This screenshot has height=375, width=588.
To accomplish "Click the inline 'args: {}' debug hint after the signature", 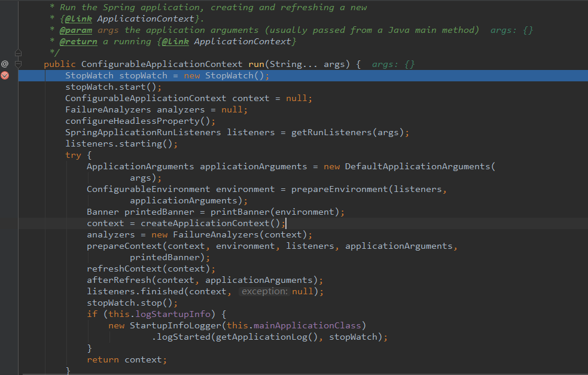I will [393, 64].
